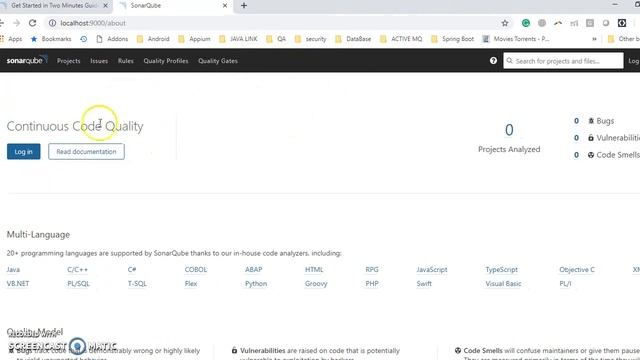Open the Bookmarks star shortcut
The width and height of the screenshot is (640, 360).
click(51, 39)
